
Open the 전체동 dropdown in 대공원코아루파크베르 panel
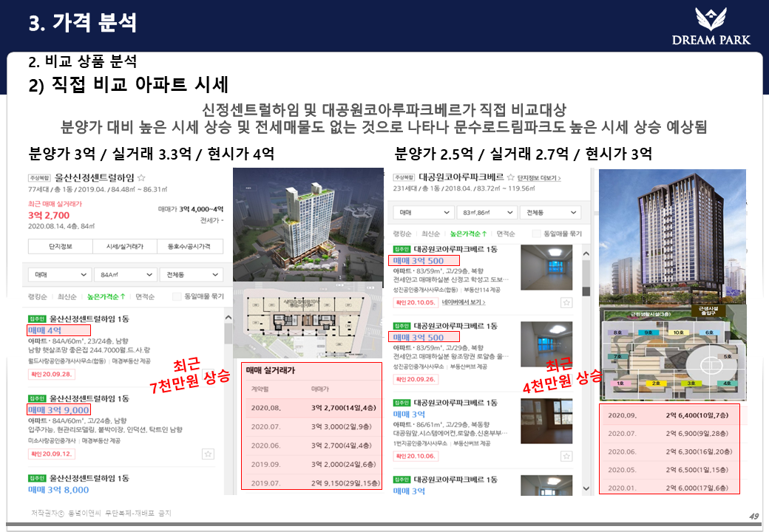pos(550,213)
